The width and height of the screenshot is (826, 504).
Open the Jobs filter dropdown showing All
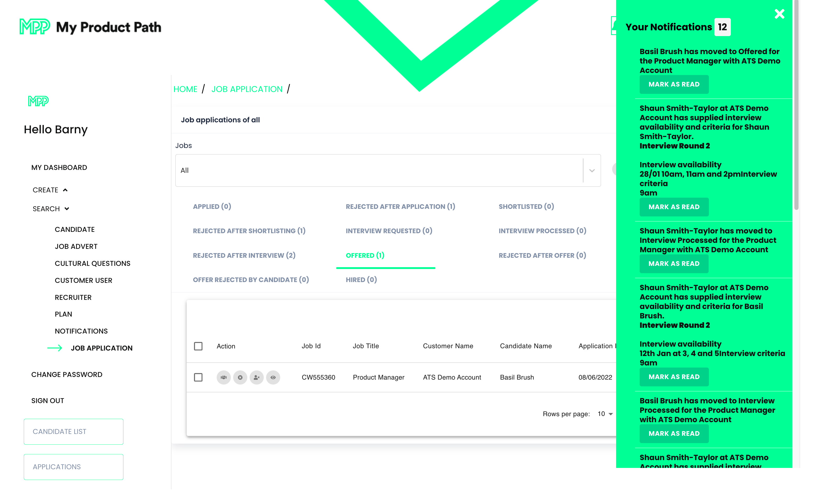click(x=388, y=170)
